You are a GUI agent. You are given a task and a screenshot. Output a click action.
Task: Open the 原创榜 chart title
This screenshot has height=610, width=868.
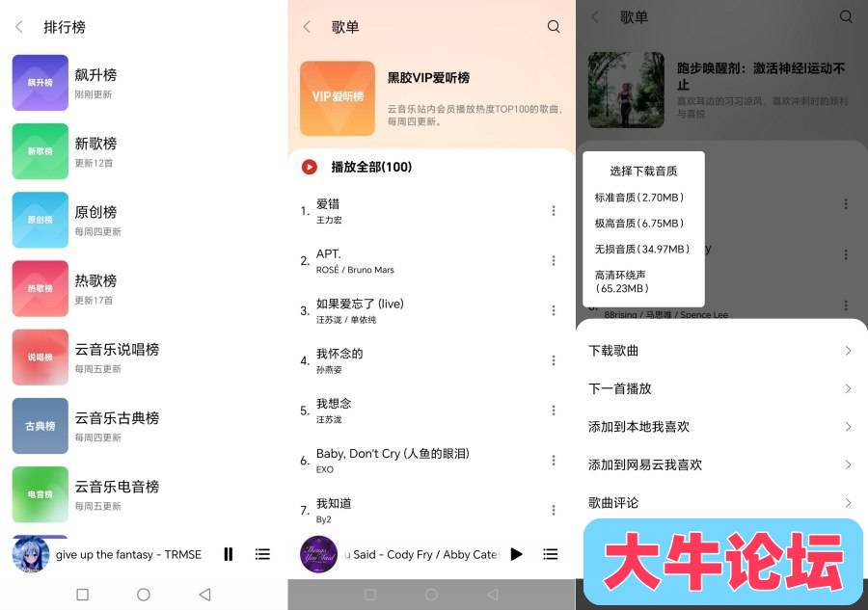pyautogui.click(x=95, y=212)
